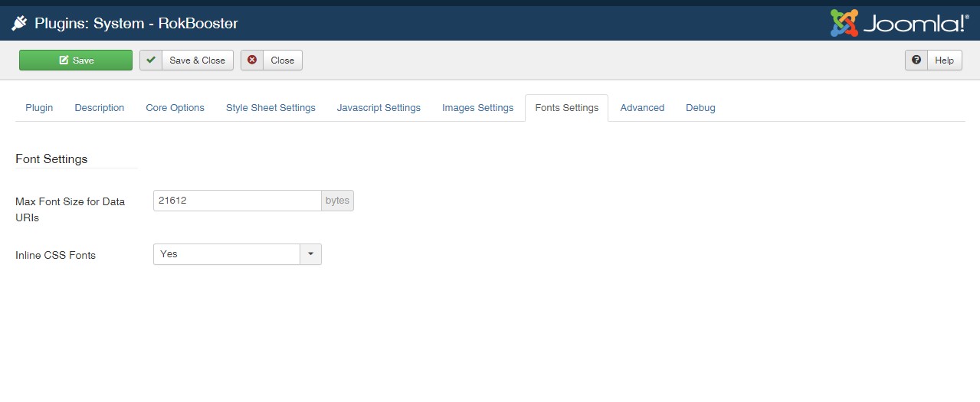This screenshot has height=402, width=980.
Task: Click the Font Settings heading
Action: (x=51, y=159)
